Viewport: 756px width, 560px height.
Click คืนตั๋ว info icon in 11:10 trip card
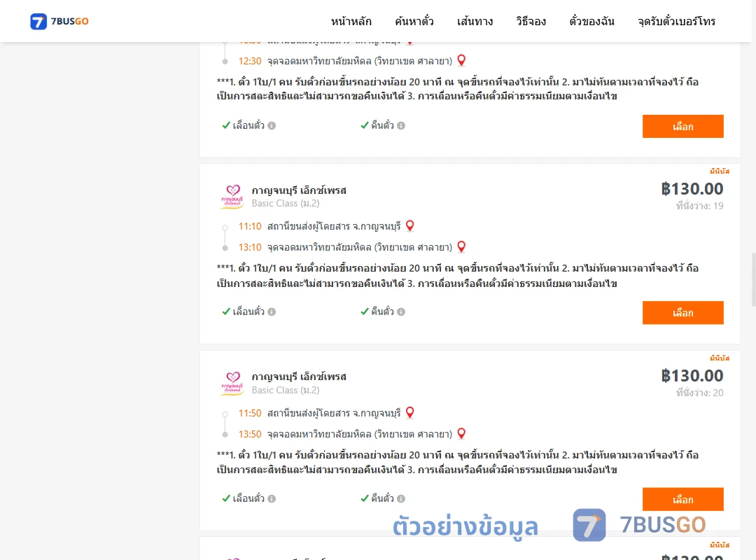[401, 311]
